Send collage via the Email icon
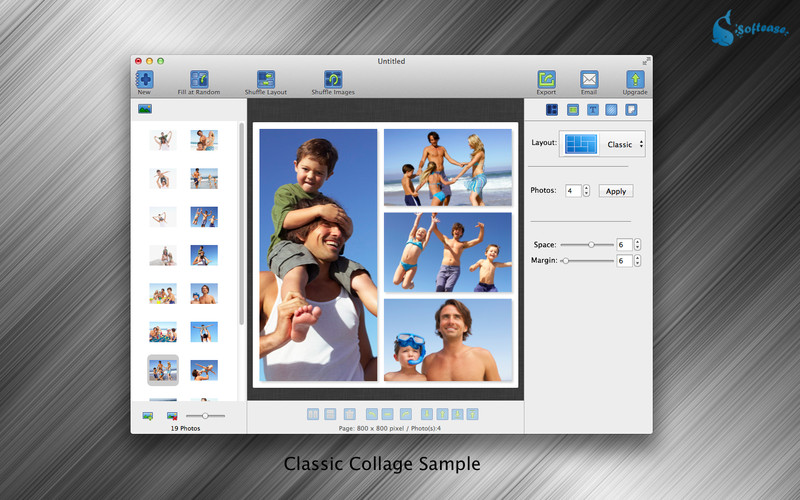 (x=589, y=80)
